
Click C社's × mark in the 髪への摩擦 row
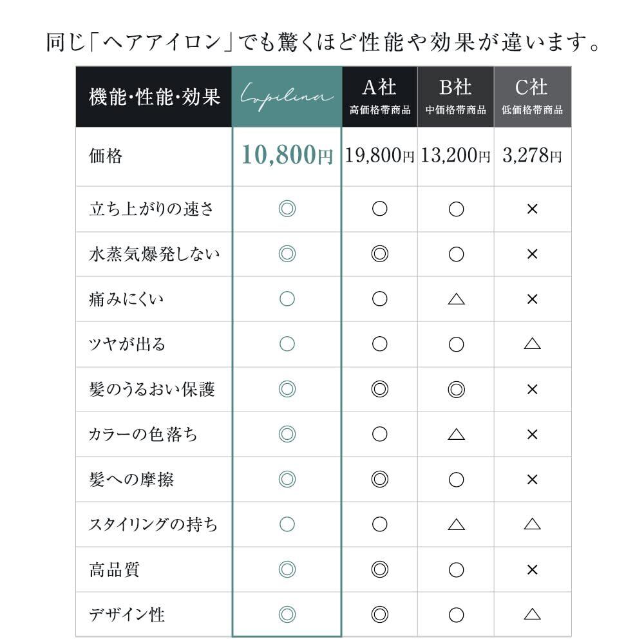(x=532, y=479)
